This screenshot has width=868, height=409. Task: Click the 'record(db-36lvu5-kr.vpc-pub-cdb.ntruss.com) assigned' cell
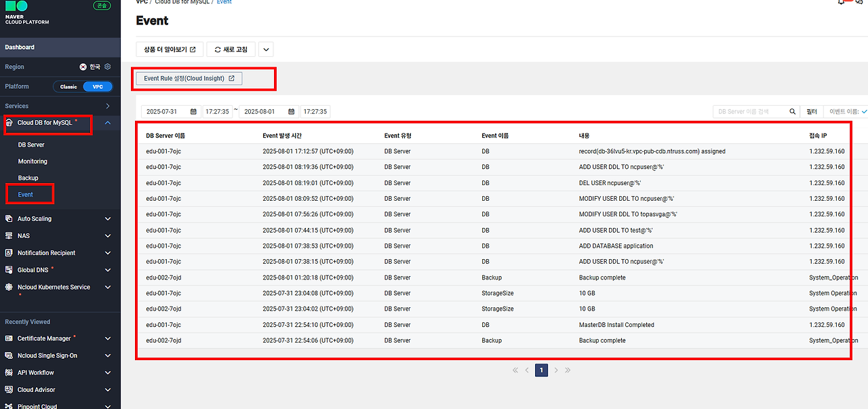652,151
